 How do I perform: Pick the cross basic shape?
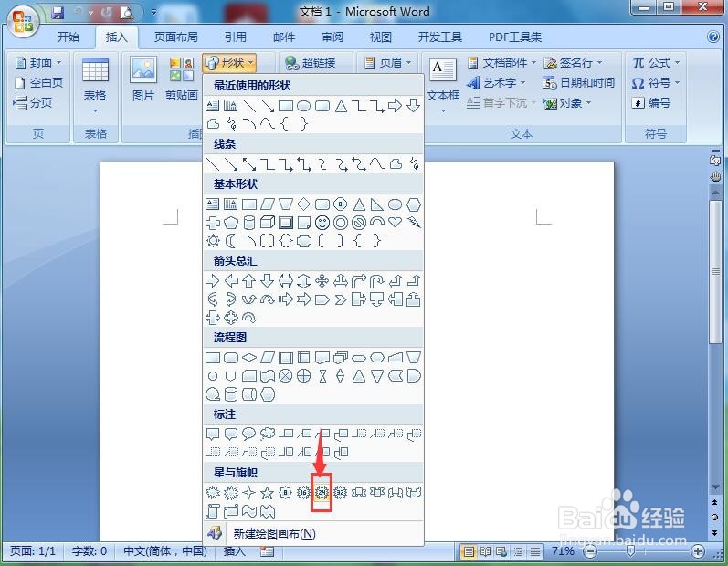coord(212,223)
